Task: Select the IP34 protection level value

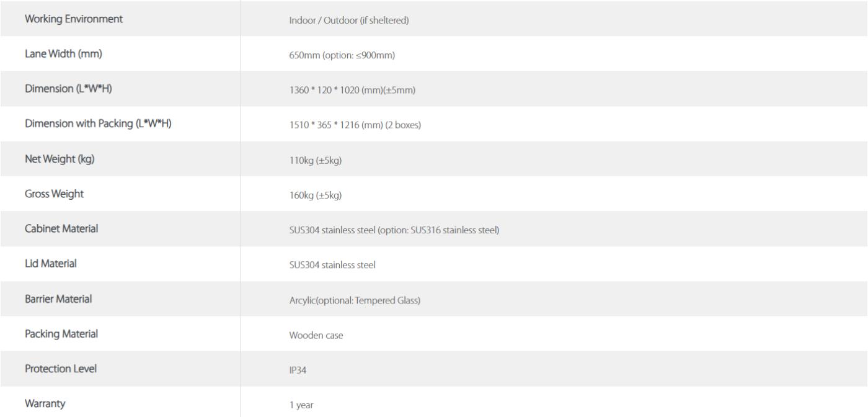Action: 298,370
